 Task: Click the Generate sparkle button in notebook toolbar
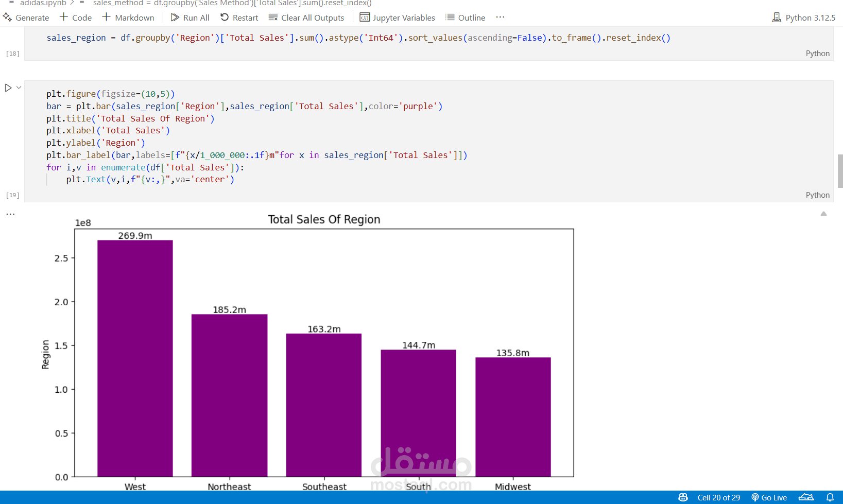[x=26, y=18]
